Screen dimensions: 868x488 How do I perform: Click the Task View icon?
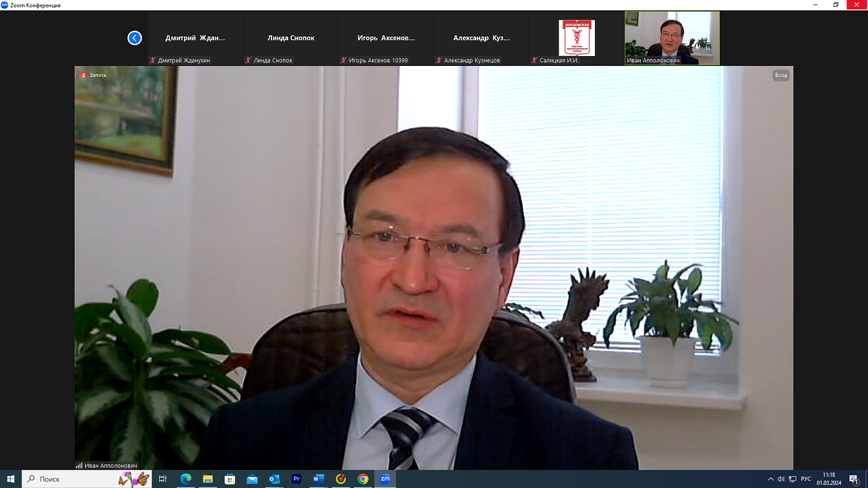[163, 479]
